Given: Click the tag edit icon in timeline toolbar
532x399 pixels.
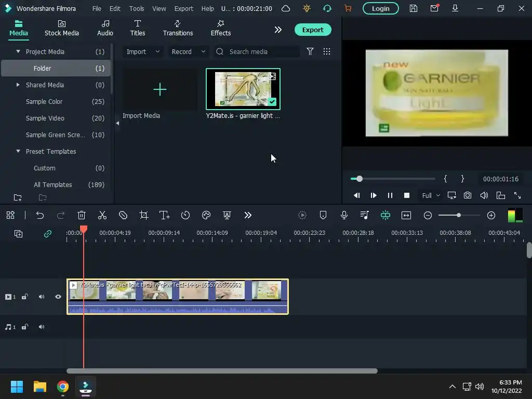Looking at the screenshot, I should click(123, 215).
